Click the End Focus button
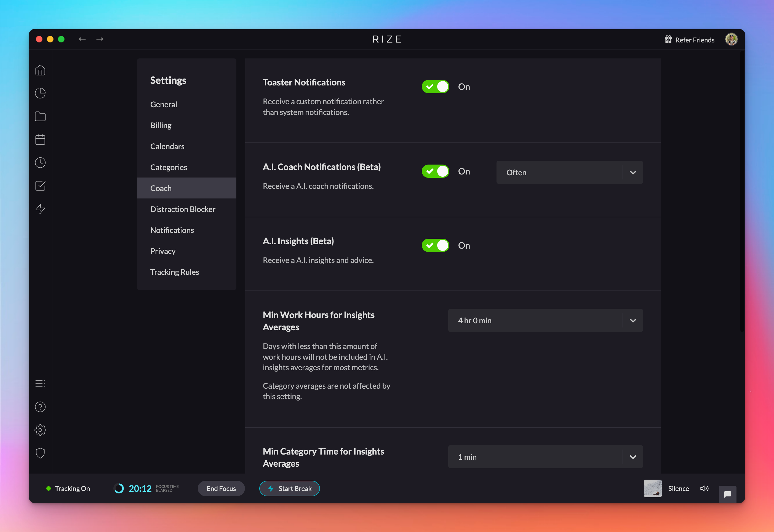 221,489
